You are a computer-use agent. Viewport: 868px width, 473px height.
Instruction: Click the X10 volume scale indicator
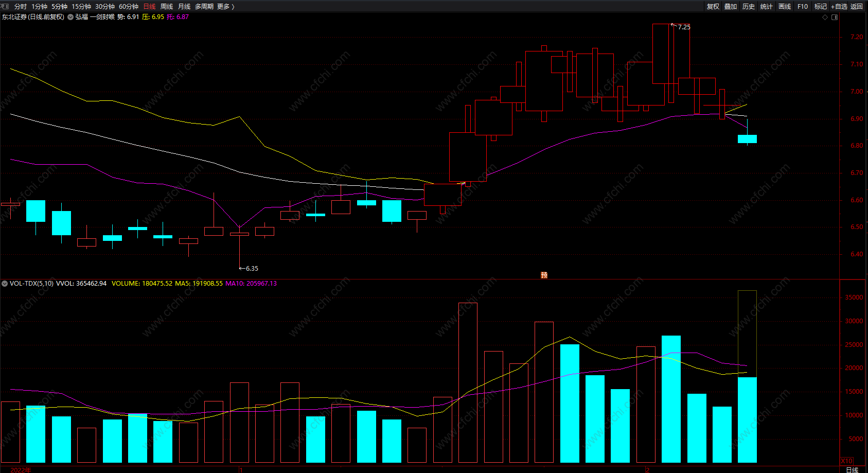coord(846,461)
